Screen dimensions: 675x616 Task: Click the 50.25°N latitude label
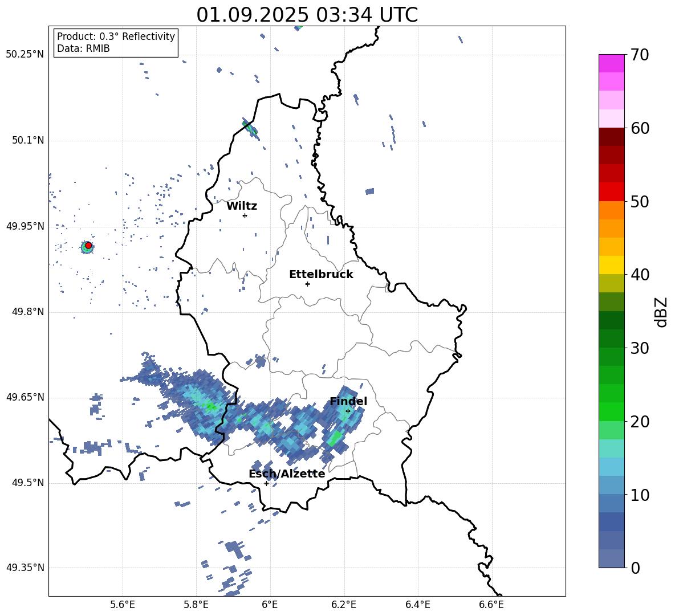click(x=25, y=55)
